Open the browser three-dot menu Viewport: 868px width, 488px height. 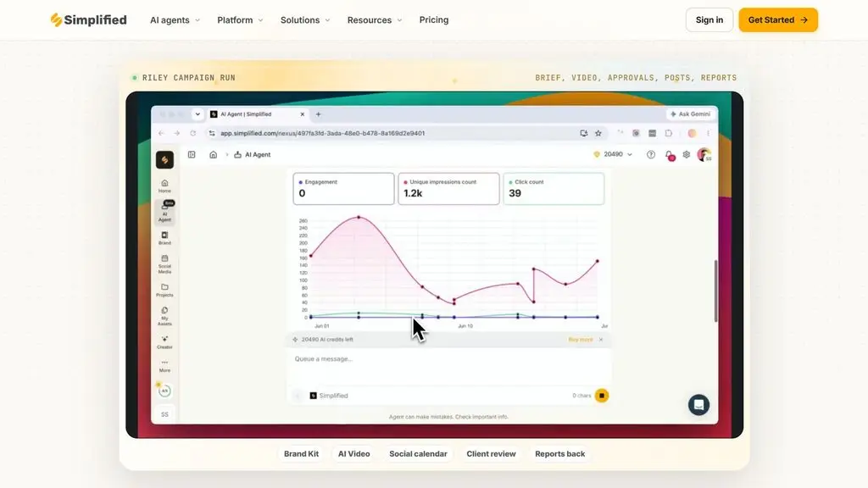[x=708, y=133]
